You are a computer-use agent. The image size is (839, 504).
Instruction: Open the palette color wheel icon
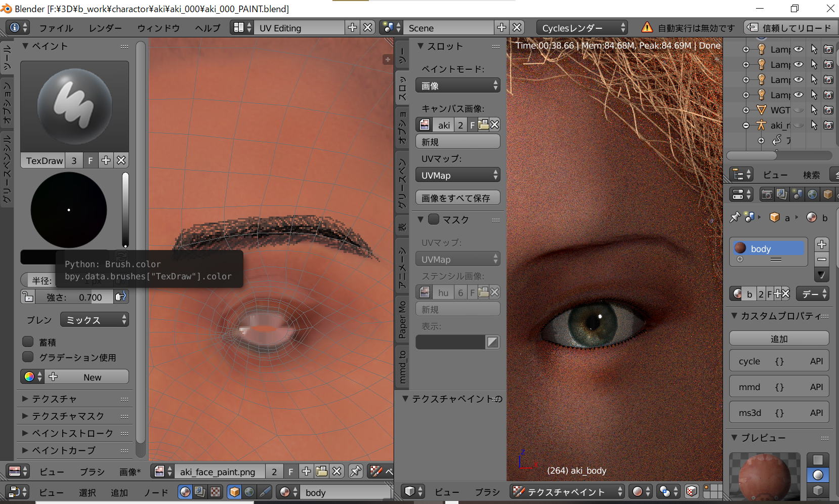click(29, 377)
